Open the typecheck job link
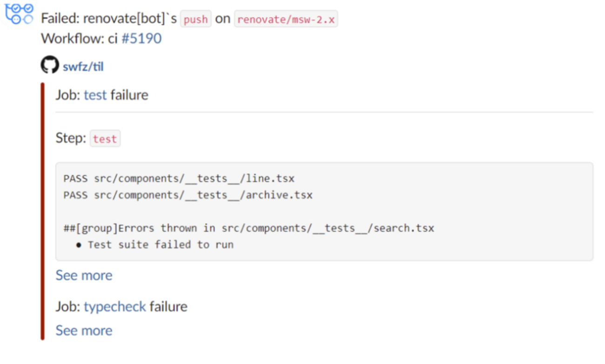Screen dimensions: 605x364 [115, 307]
